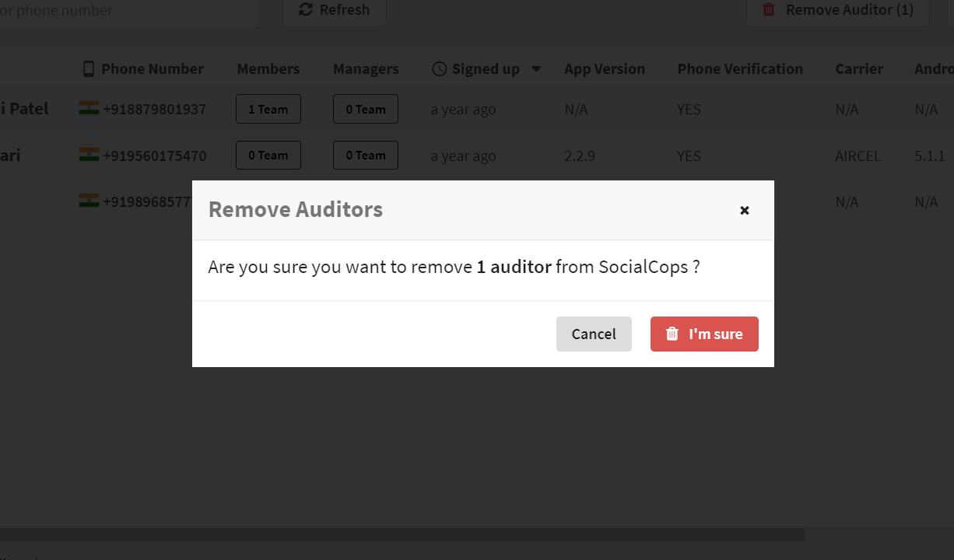Click the name cell ending in 'Patel'

pos(24,109)
